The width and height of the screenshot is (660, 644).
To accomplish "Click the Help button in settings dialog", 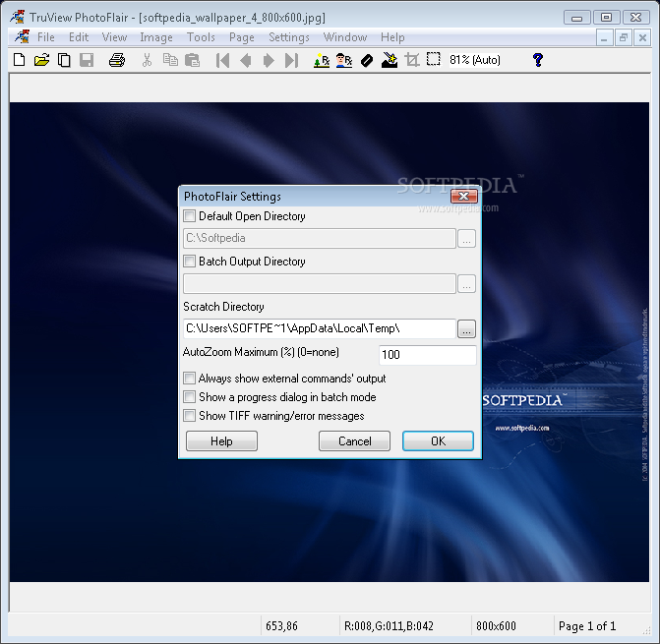I will click(221, 440).
